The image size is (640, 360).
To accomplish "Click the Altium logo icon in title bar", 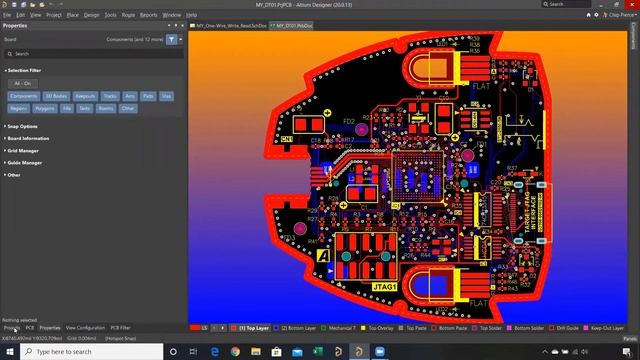I will tap(4, 4).
